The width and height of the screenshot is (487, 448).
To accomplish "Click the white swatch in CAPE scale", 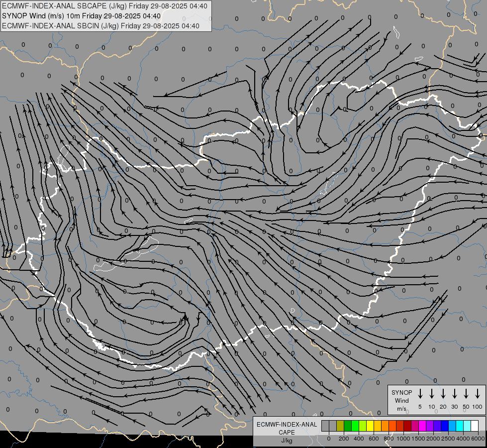I will [475, 426].
